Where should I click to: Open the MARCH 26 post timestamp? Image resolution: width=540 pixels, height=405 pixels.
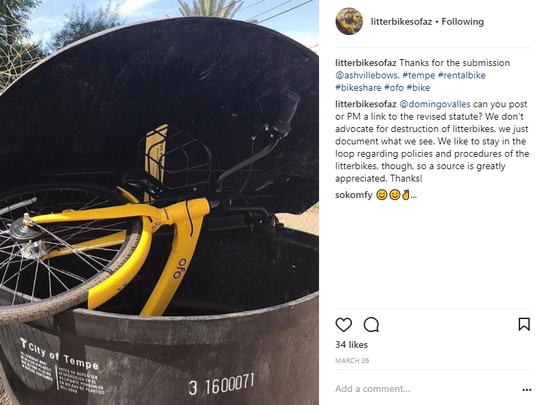[x=352, y=361]
